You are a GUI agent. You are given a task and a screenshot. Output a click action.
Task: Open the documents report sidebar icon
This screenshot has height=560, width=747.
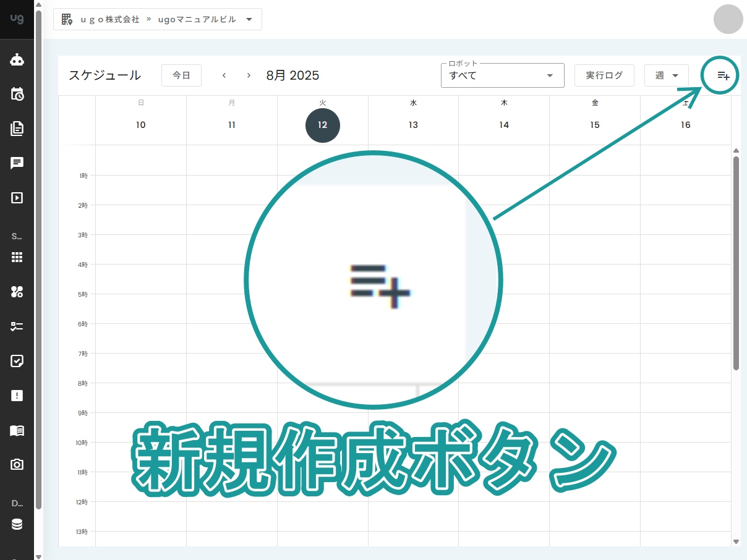(17, 129)
